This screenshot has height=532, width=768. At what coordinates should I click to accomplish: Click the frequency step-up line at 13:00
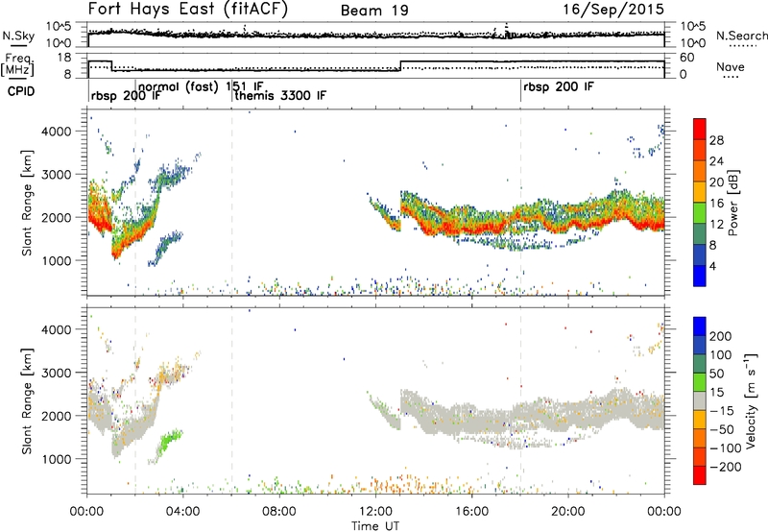[x=400, y=65]
